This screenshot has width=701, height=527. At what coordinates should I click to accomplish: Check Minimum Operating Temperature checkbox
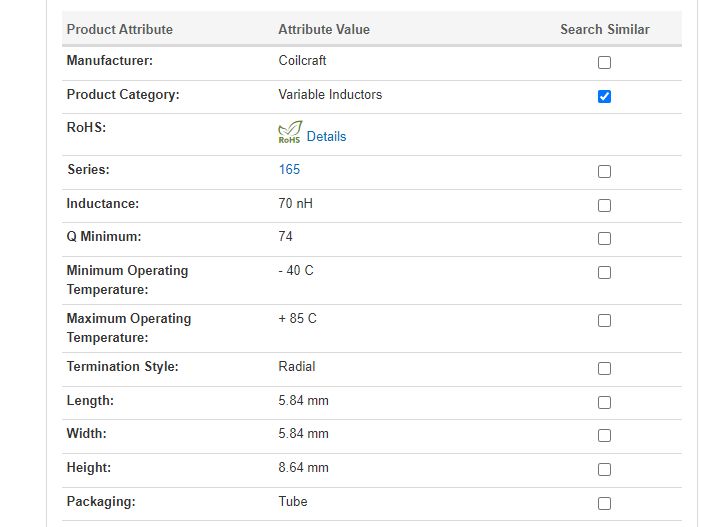click(604, 273)
